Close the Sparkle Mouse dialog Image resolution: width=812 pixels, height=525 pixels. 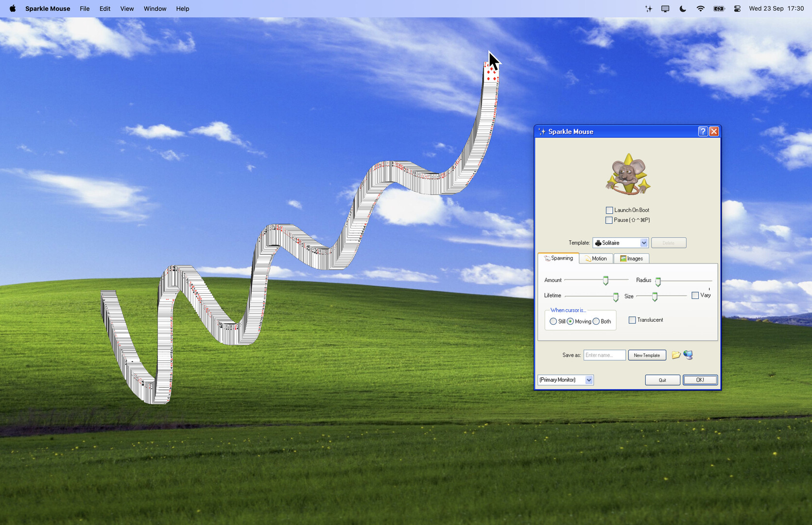click(714, 131)
